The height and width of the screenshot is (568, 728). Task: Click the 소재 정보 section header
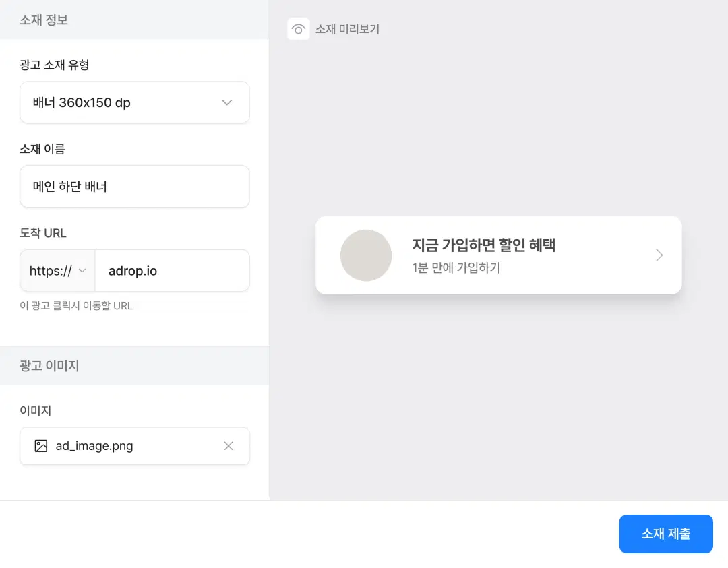[44, 20]
